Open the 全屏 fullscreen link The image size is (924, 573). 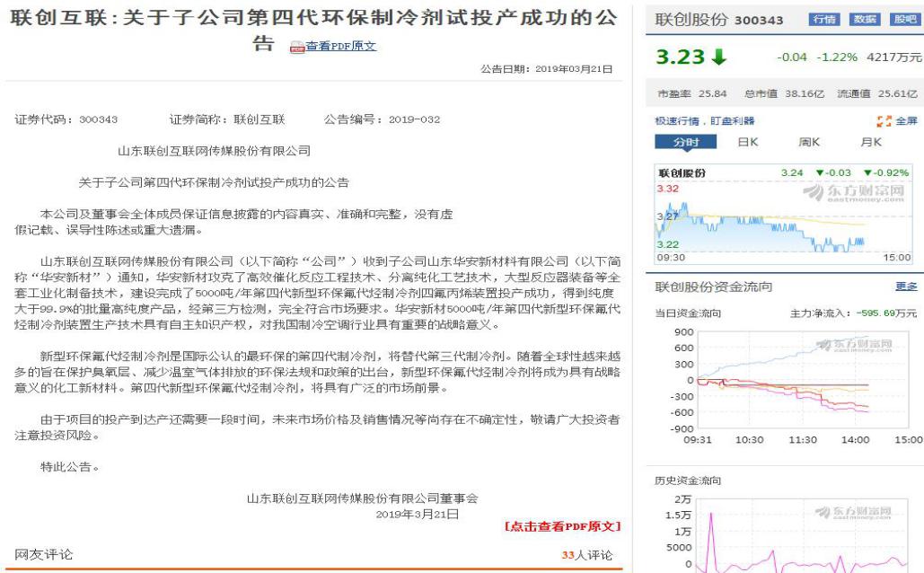(x=906, y=121)
